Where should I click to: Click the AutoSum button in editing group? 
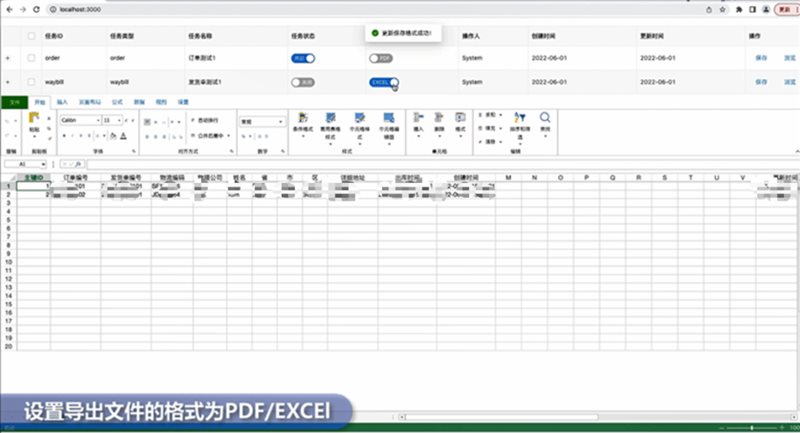(490, 115)
